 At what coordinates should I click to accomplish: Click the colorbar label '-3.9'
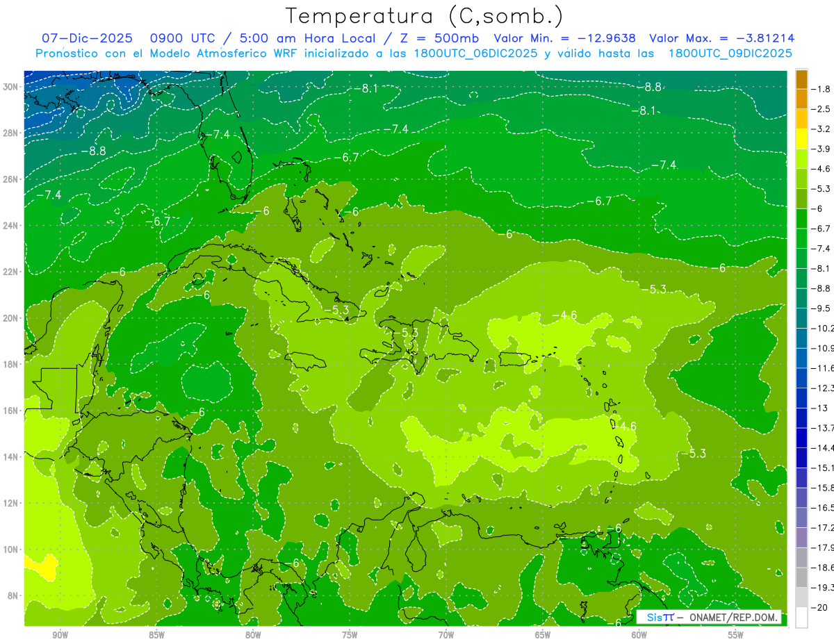(x=821, y=149)
